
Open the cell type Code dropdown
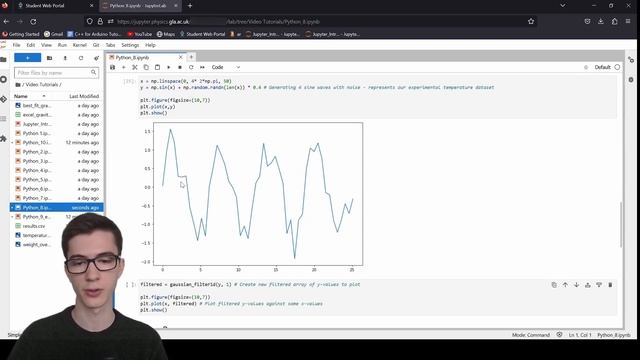(226, 67)
